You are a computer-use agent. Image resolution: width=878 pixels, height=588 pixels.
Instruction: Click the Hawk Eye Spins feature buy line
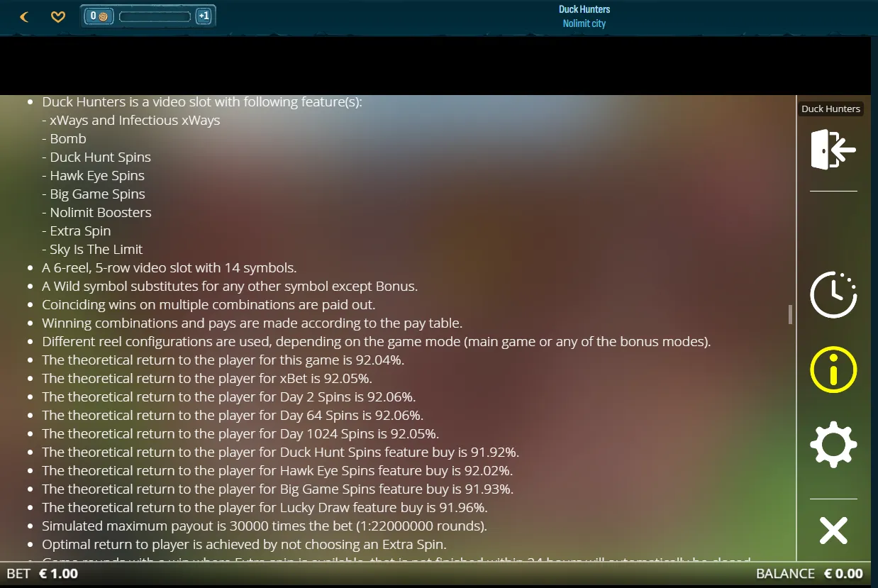277,471
